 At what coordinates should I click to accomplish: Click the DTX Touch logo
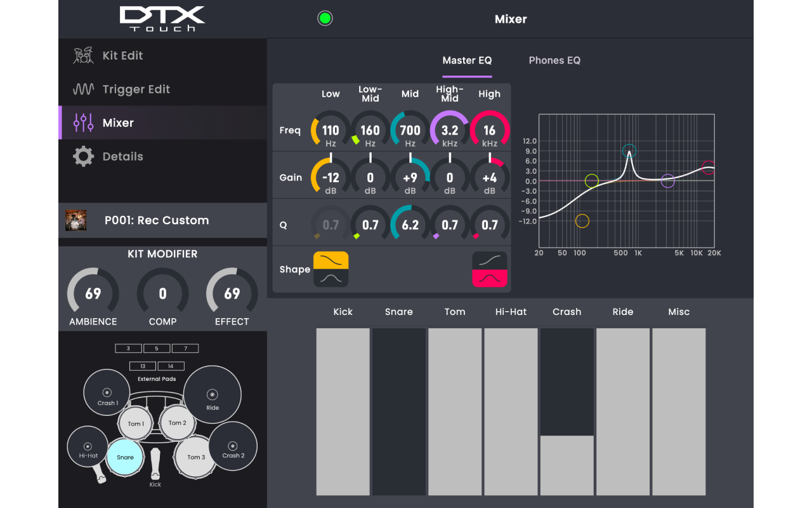(162, 19)
